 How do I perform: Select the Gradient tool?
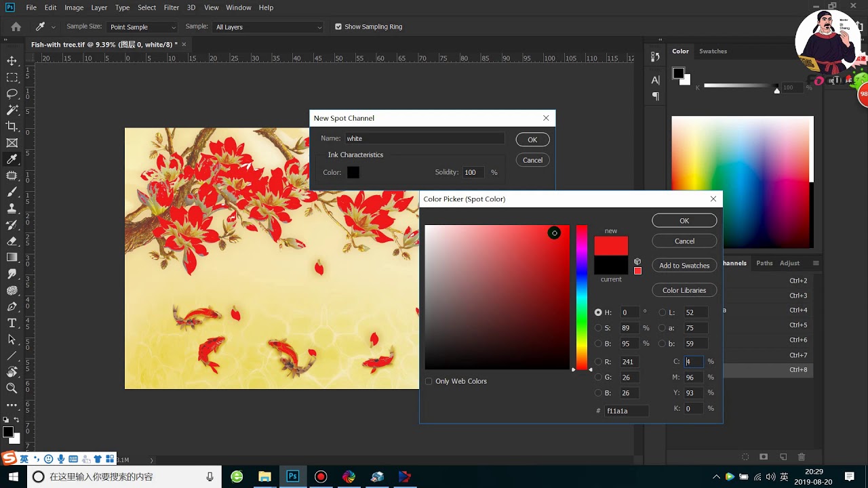12,258
